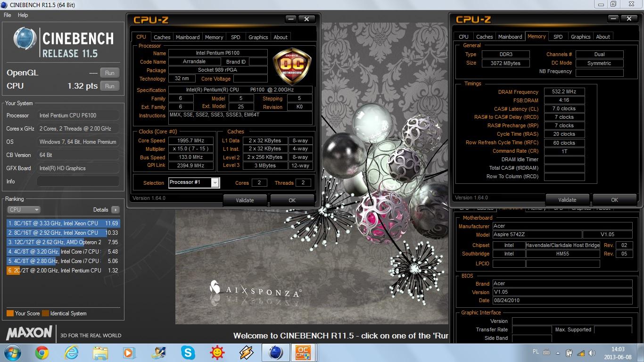Open SPD tab in left CPU-Z window
This screenshot has height=362, width=644.
(x=236, y=37)
